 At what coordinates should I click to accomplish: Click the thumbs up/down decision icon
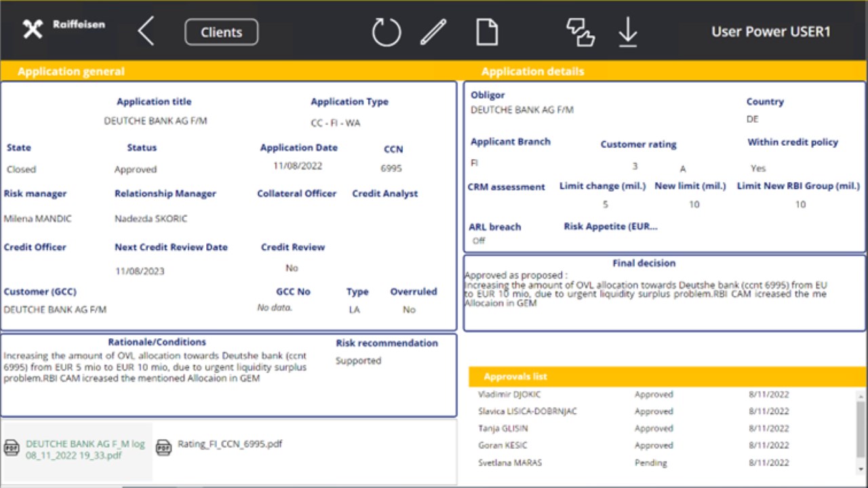[580, 32]
